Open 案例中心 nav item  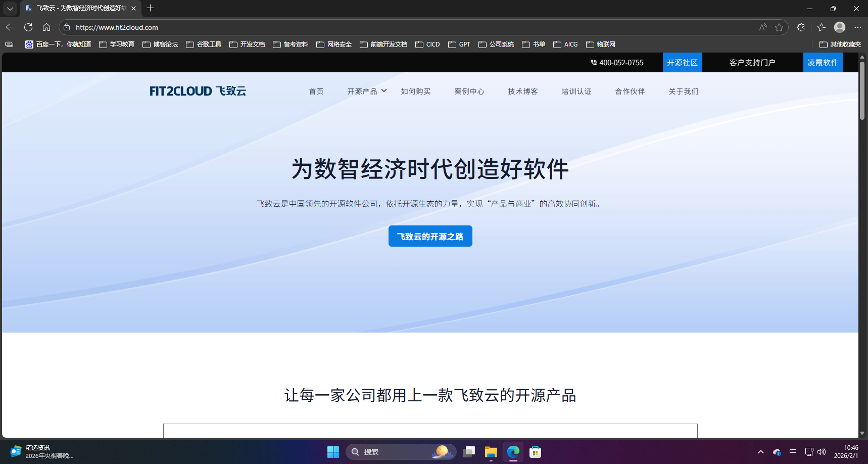point(469,91)
